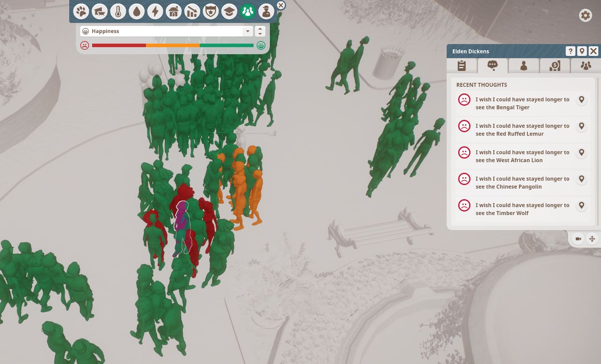Click the green segment of happiness scale
601x364 pixels.
(227, 45)
